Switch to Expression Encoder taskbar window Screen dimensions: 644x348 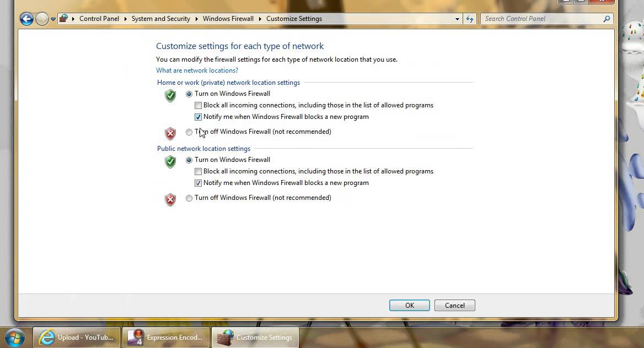pyautogui.click(x=166, y=338)
